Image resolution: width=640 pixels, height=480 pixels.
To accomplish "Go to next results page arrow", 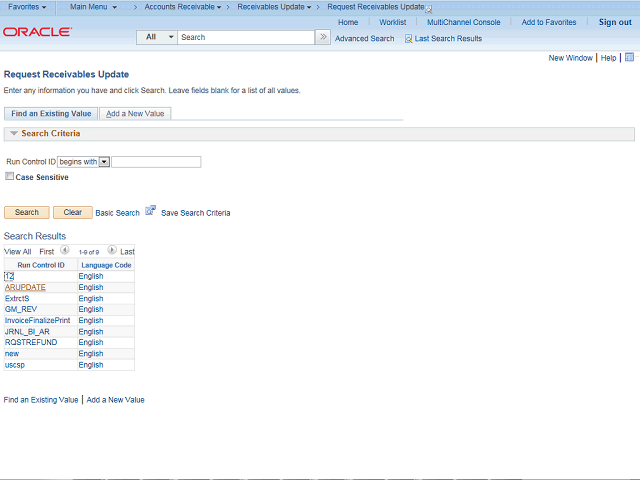I will [x=112, y=249].
